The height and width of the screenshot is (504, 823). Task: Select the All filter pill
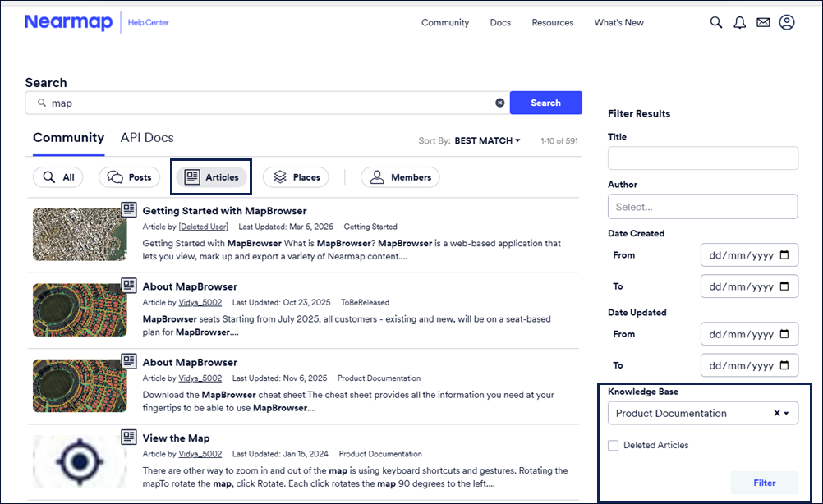click(x=57, y=177)
